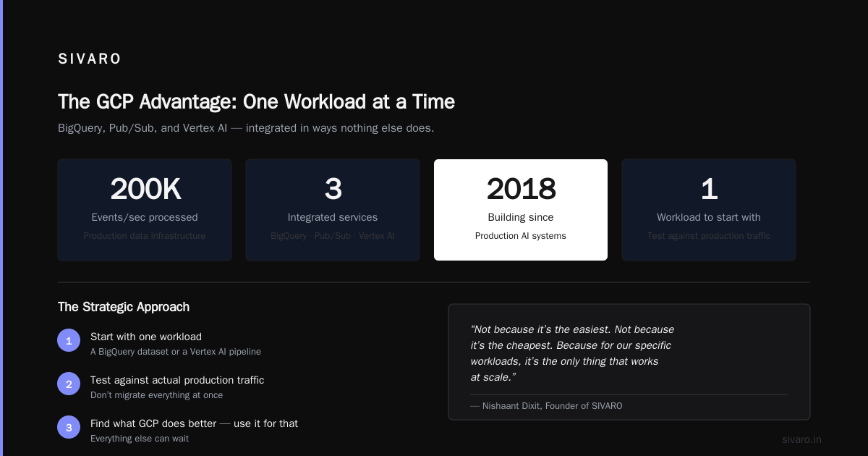Click the step 1 number badge
Image resolution: width=868 pixels, height=456 pixels.
pos(69,340)
